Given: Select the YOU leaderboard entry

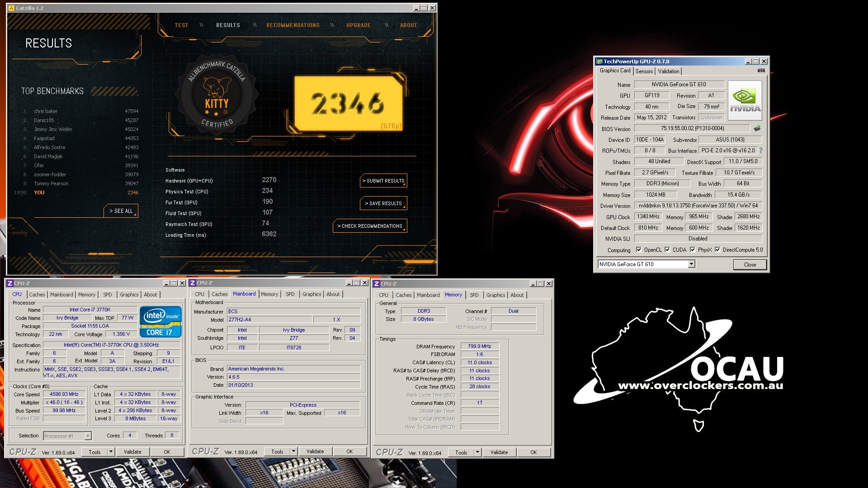Looking at the screenshot, I should pyautogui.click(x=77, y=192).
